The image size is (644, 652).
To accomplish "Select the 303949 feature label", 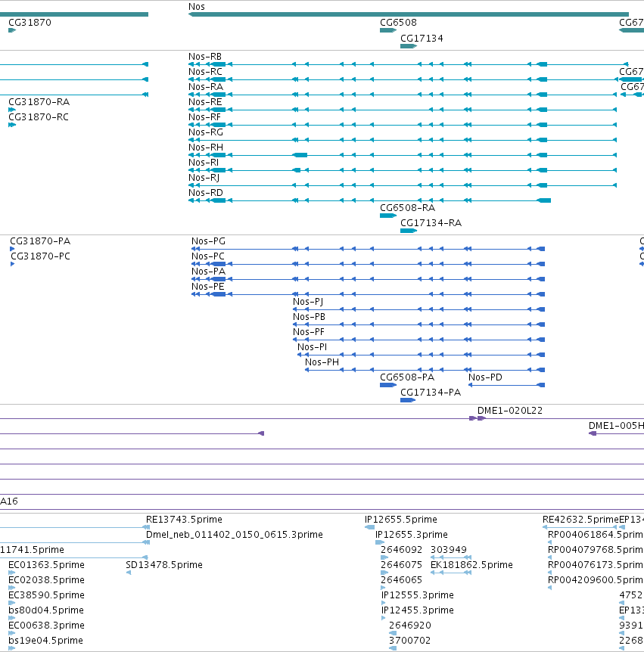I will pyautogui.click(x=449, y=550).
